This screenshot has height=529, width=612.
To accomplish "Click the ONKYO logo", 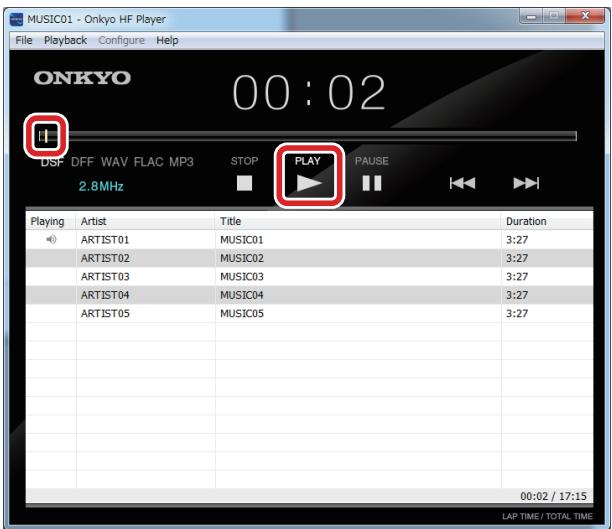I will pos(82,78).
